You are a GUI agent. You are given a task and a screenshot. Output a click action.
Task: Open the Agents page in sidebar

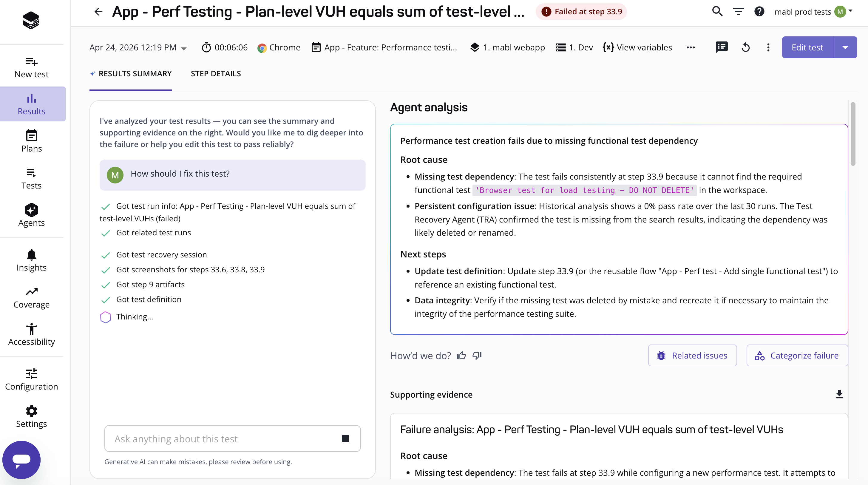pyautogui.click(x=31, y=215)
